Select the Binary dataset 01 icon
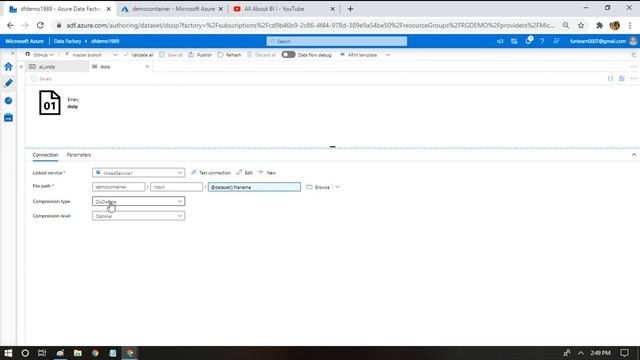Viewport: 640px width, 360px height. [x=50, y=103]
